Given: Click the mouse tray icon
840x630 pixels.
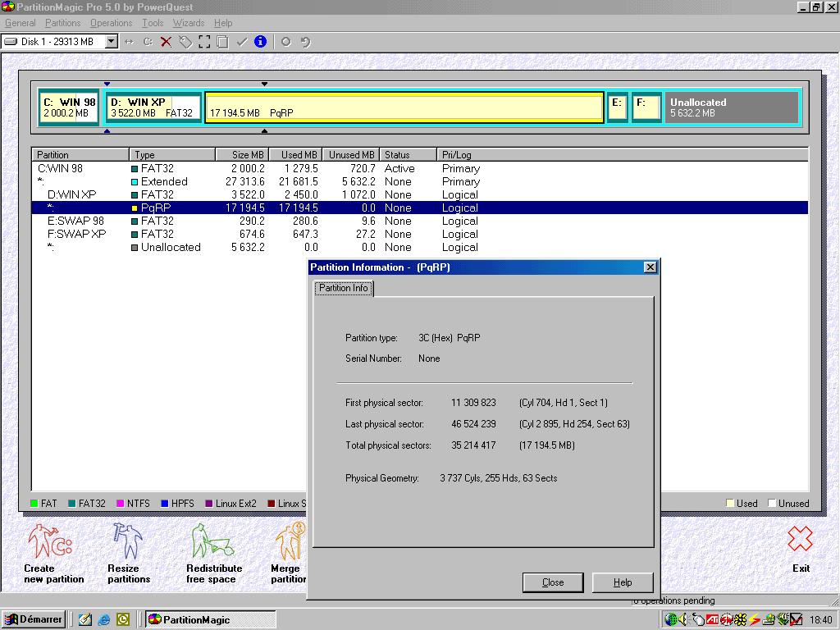Looking at the screenshot, I should coord(698,620).
